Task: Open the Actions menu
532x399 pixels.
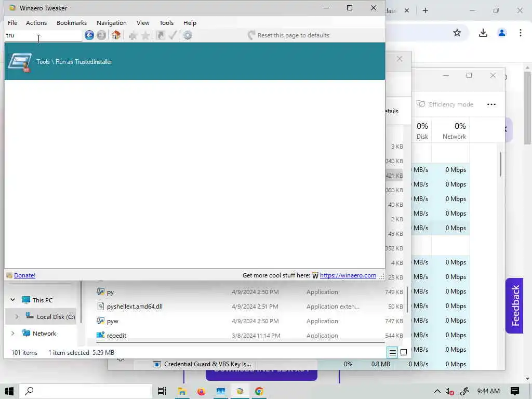Action: (36, 23)
